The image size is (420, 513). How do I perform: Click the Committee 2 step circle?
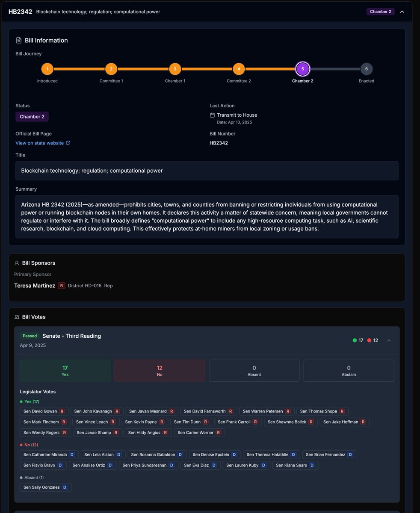[239, 69]
